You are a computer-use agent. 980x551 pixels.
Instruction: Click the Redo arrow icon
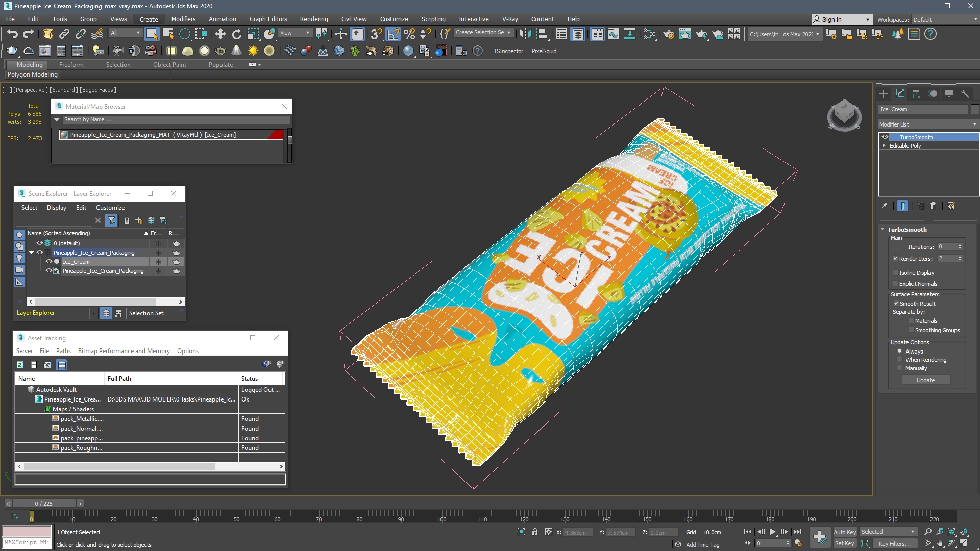click(29, 34)
